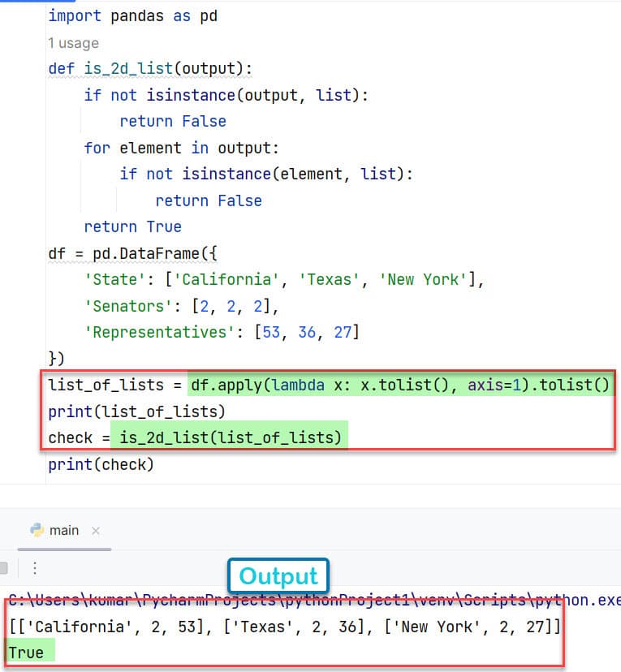621x672 pixels.
Task: Click the 'Representatives' column definition line
Action: coord(222,332)
